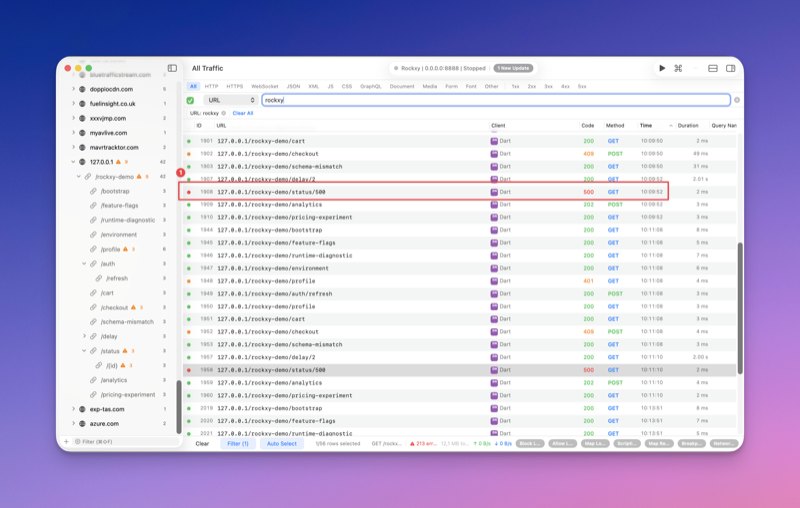Toggle the Filter (1) button
The width and height of the screenshot is (800, 508).
click(x=238, y=444)
